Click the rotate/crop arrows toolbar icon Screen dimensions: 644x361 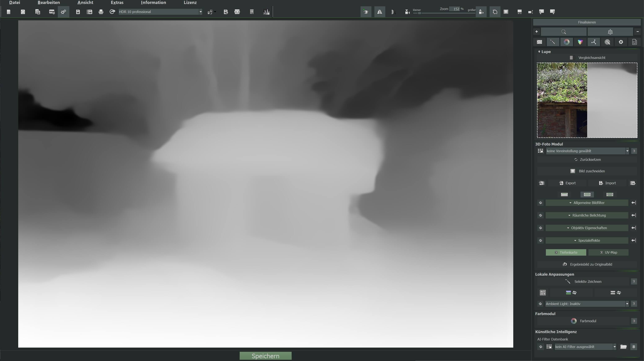(495, 12)
